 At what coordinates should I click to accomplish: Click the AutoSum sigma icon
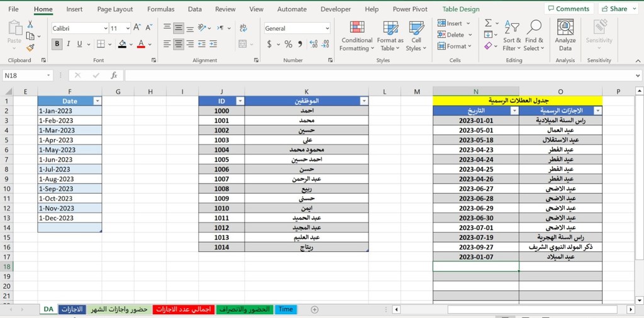click(488, 23)
